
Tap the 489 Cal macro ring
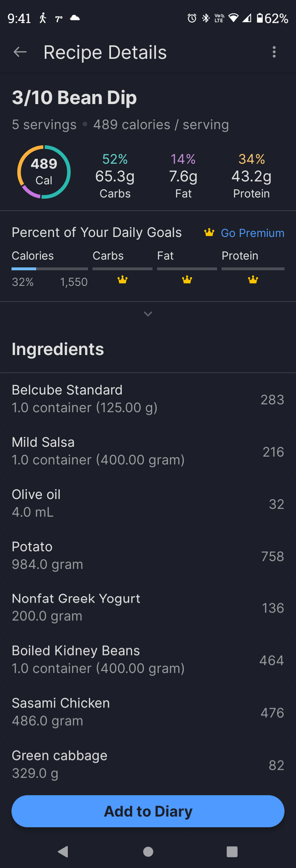[x=44, y=172]
